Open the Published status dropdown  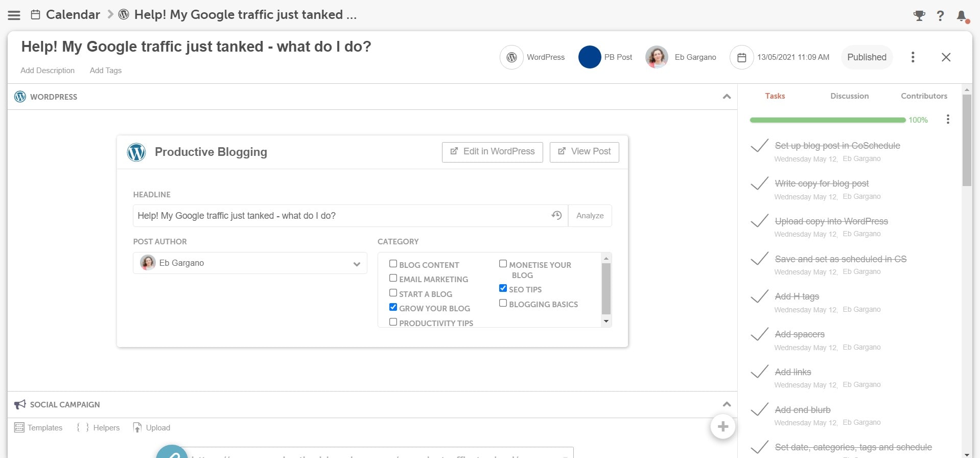(x=867, y=57)
